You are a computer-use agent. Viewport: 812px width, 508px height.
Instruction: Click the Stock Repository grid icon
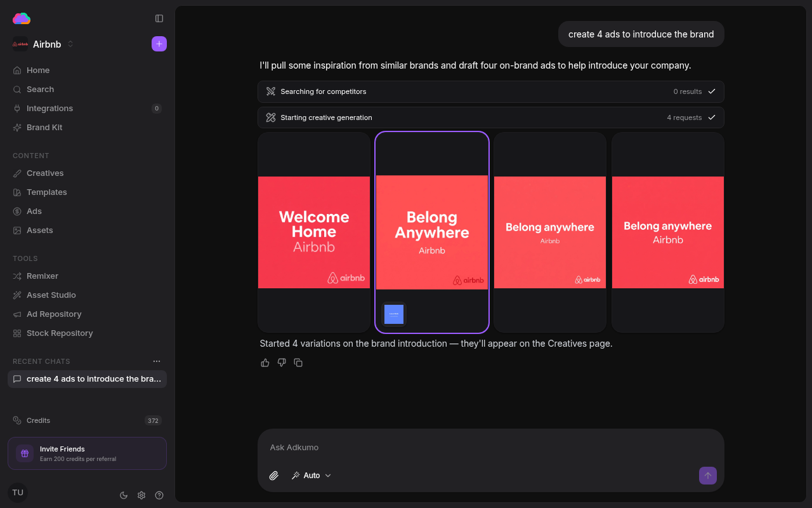click(x=17, y=333)
